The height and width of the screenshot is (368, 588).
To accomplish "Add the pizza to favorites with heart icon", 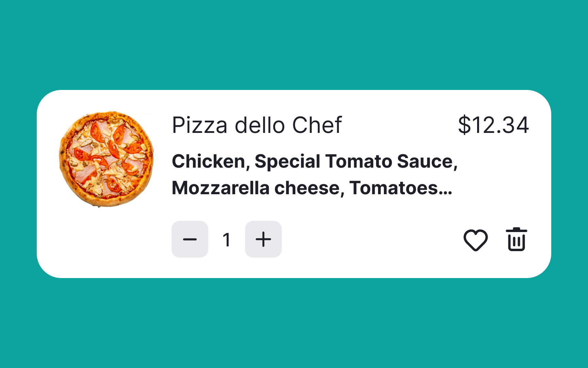I will click(x=475, y=240).
